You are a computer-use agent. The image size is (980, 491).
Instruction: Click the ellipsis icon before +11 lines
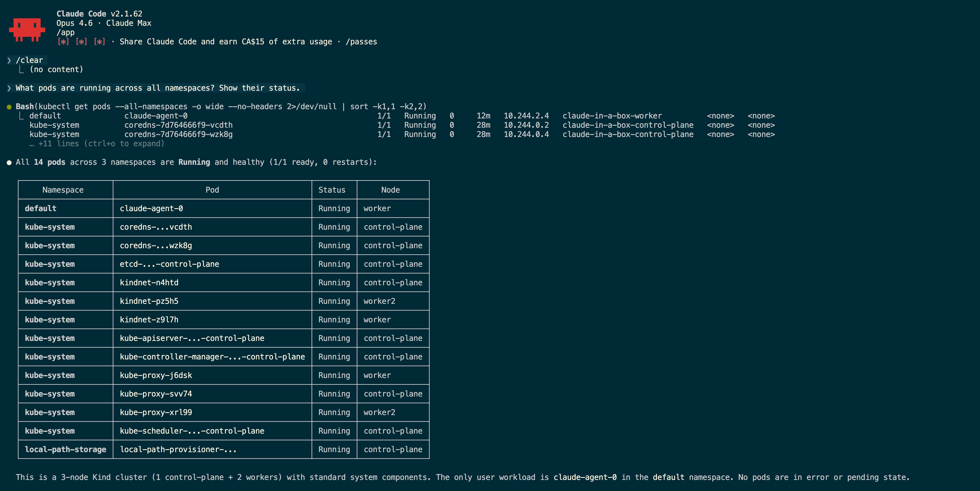click(x=32, y=144)
